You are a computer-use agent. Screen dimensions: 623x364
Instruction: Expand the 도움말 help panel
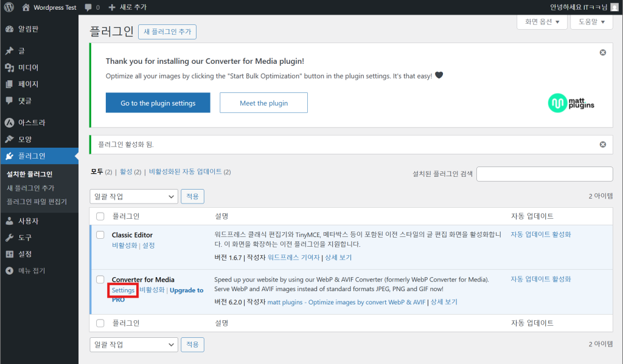591,22
